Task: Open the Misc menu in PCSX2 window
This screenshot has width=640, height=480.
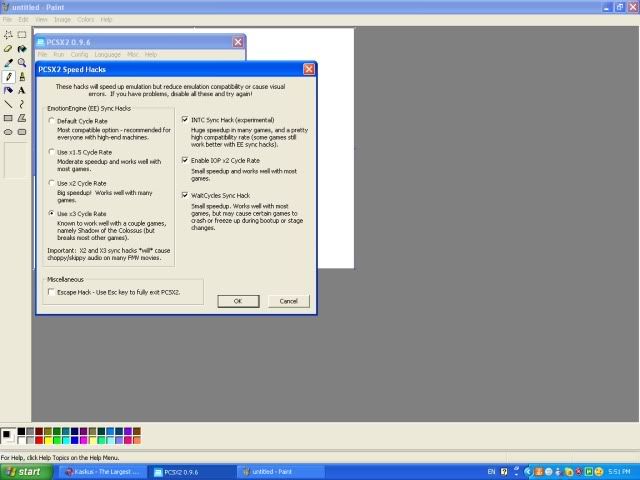Action: pos(133,54)
